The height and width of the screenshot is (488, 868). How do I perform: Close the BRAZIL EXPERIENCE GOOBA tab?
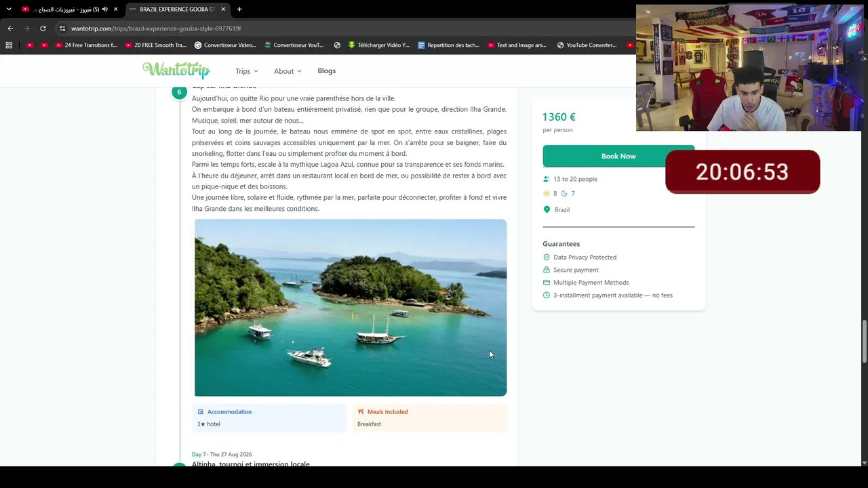[x=224, y=9]
